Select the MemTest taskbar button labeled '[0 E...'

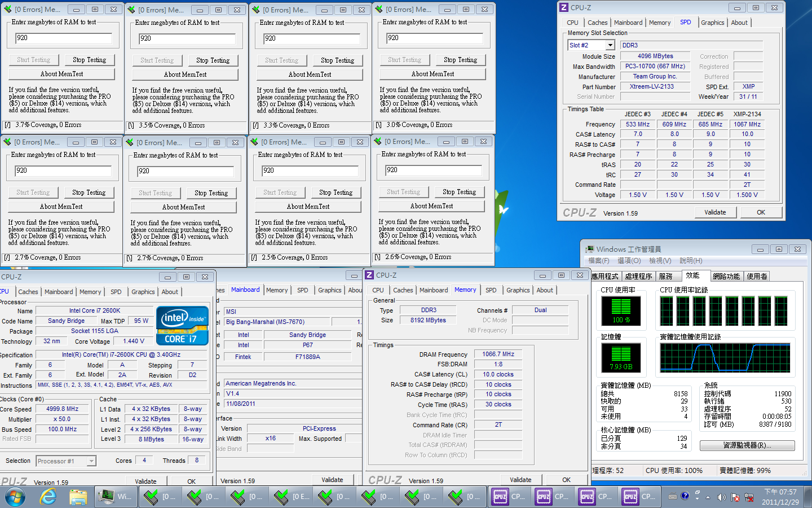tap(291, 497)
